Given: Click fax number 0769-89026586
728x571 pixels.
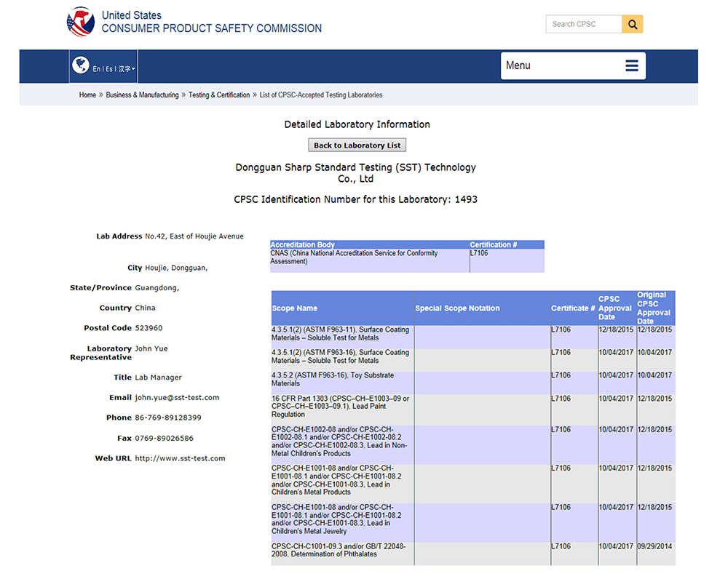Looking at the screenshot, I should (x=164, y=438).
